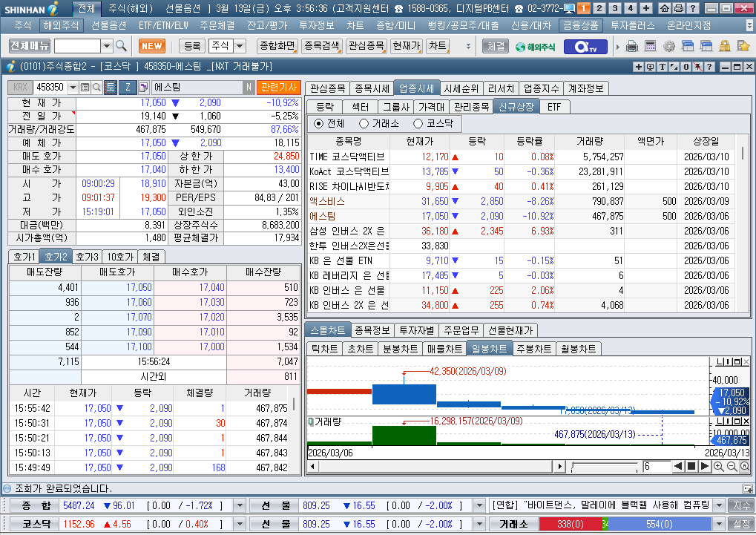The height and width of the screenshot is (535, 756).
Task: Open news ticker dropdown beside 지수
Action: (720, 505)
